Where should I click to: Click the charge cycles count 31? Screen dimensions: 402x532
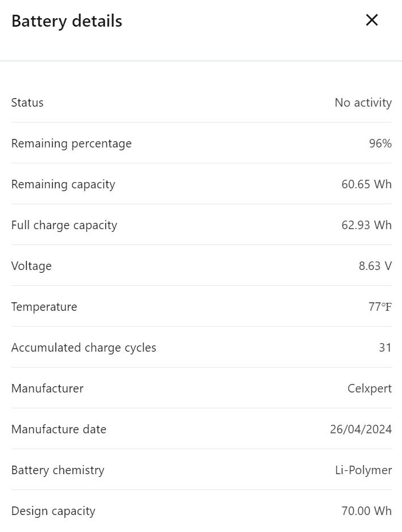(385, 348)
